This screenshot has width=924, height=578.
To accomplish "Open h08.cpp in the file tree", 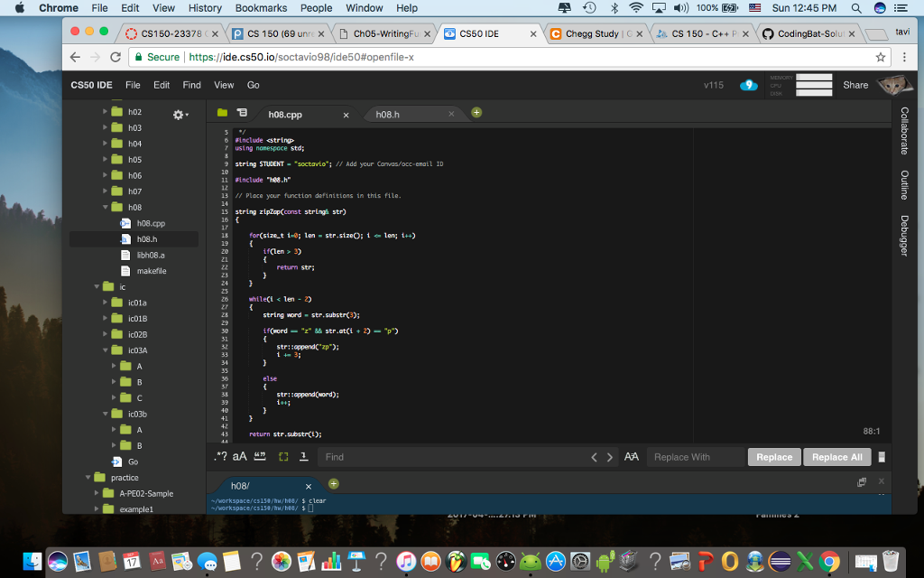I will (151, 223).
